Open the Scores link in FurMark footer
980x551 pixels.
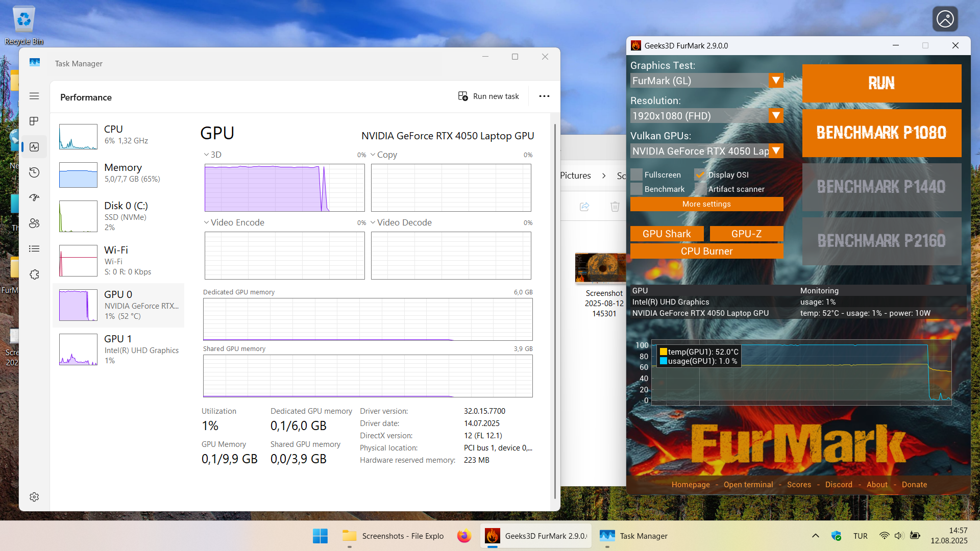[799, 485]
